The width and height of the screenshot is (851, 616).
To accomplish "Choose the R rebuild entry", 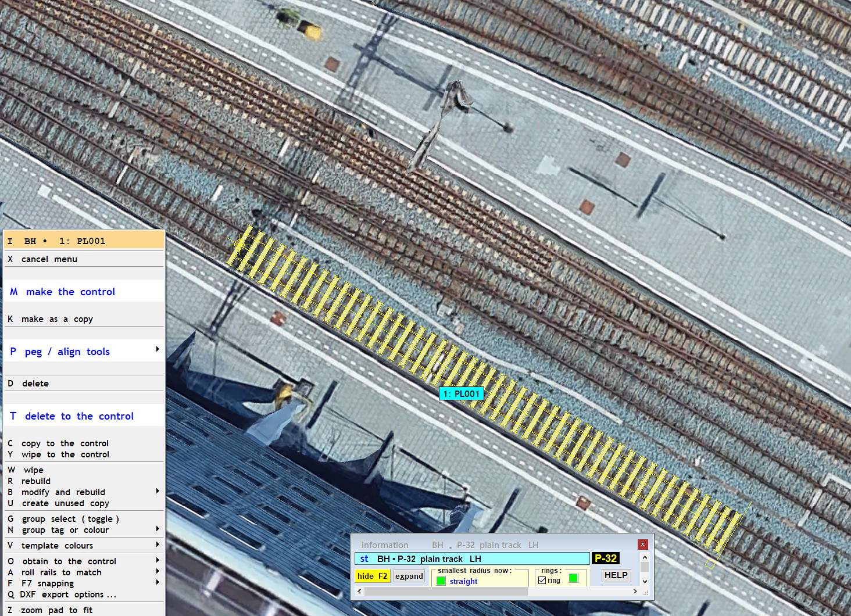I will 84,481.
